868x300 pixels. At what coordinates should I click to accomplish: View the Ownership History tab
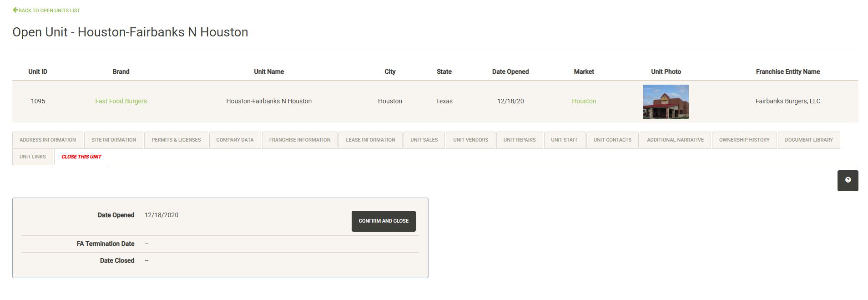(744, 140)
